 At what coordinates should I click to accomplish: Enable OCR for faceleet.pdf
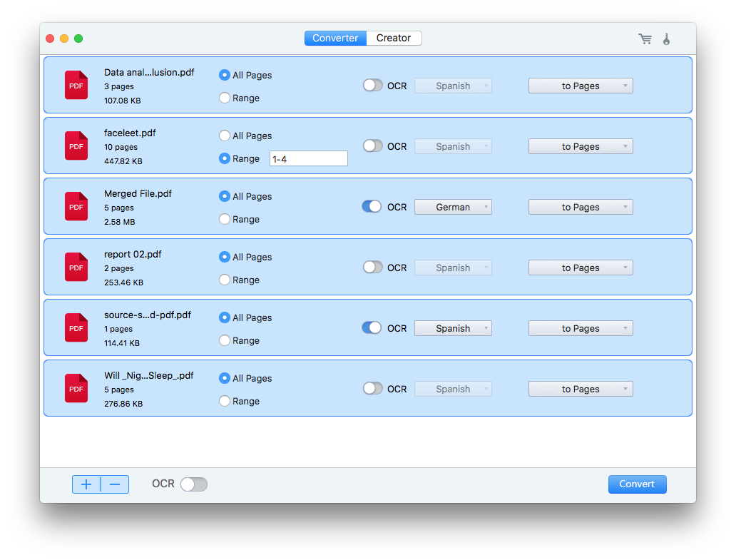[373, 146]
